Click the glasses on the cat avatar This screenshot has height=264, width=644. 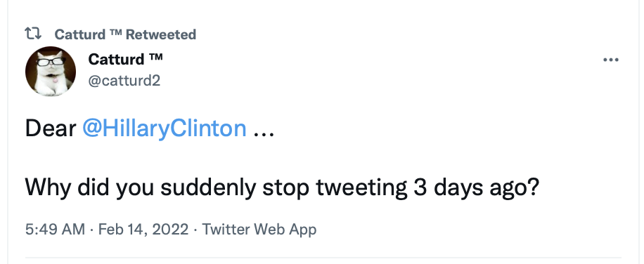pyautogui.click(x=51, y=62)
